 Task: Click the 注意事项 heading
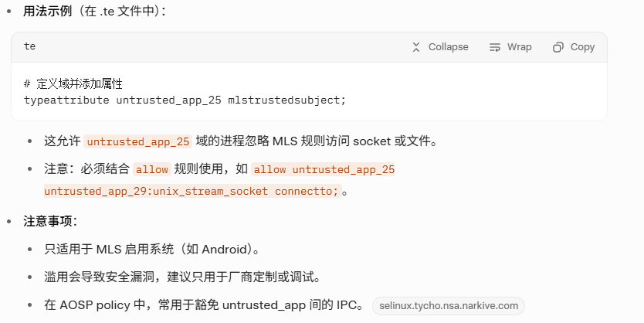pos(48,221)
